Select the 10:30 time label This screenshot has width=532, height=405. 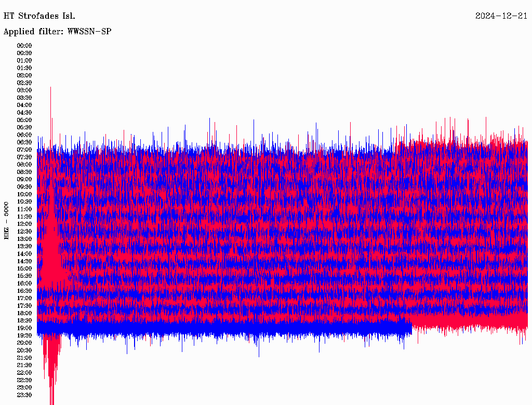click(24, 201)
